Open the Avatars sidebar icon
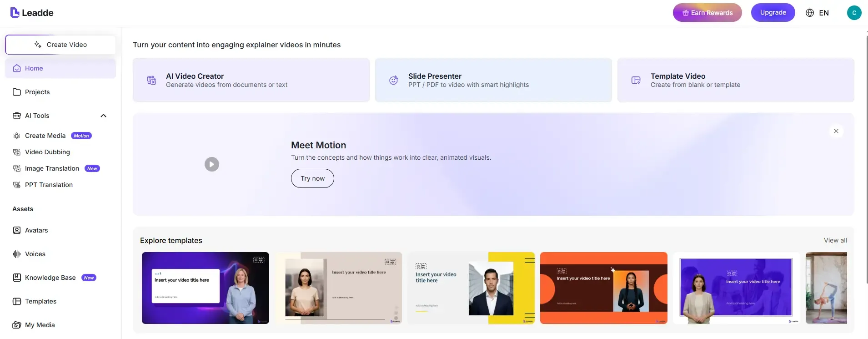Image resolution: width=868 pixels, height=339 pixels. 17,230
